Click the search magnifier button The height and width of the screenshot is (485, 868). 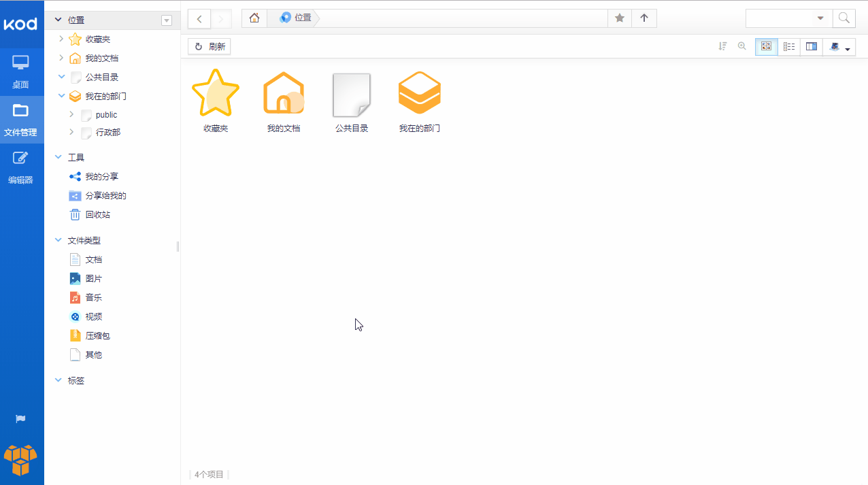coord(844,18)
